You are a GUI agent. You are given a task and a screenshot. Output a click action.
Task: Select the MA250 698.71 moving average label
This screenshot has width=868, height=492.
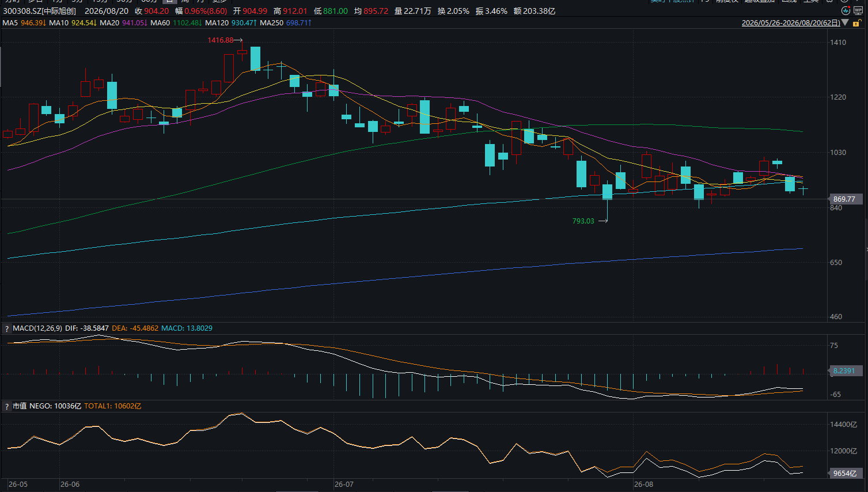point(286,23)
